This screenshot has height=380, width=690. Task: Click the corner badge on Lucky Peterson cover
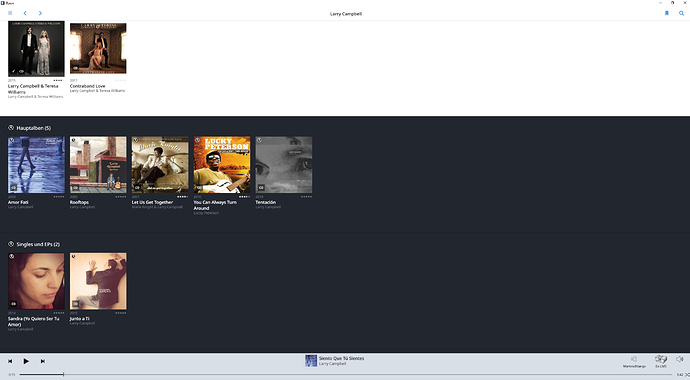coord(198,140)
